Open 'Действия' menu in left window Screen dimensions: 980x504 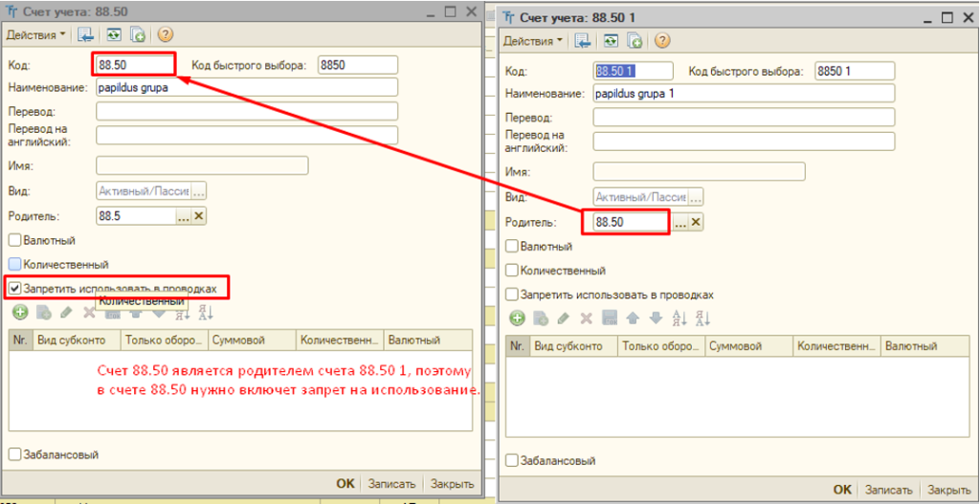point(36,34)
